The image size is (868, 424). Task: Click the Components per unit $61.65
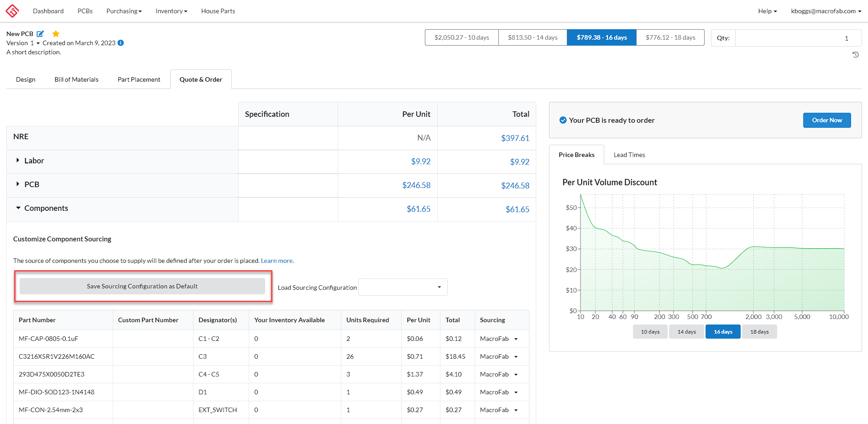(418, 209)
